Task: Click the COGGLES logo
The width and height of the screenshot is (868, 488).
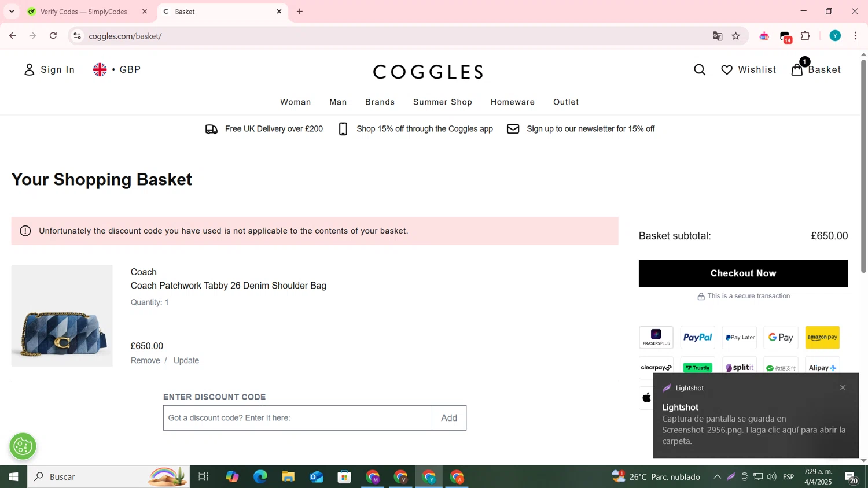Action: tap(428, 72)
